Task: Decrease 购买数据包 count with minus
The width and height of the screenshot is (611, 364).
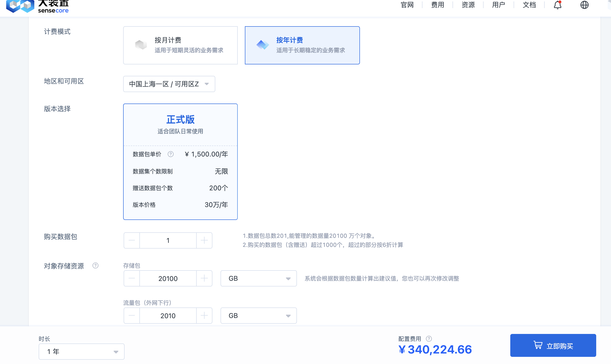Action: tap(132, 240)
